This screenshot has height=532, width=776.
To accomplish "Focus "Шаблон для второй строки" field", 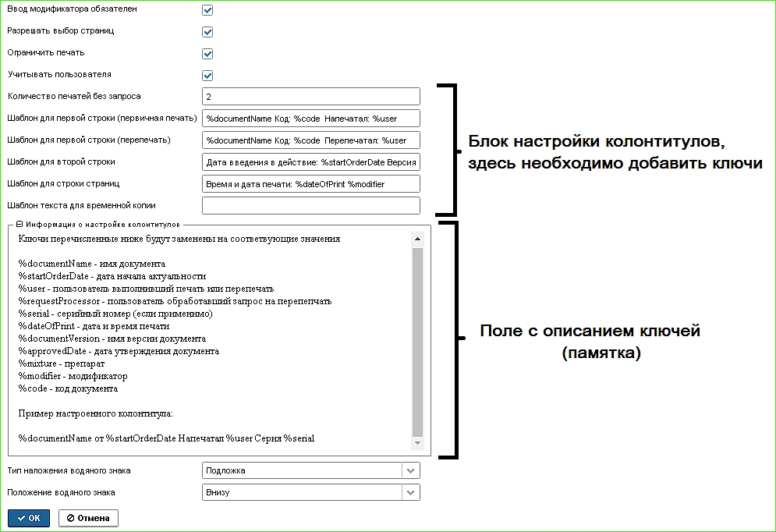I will point(311,161).
